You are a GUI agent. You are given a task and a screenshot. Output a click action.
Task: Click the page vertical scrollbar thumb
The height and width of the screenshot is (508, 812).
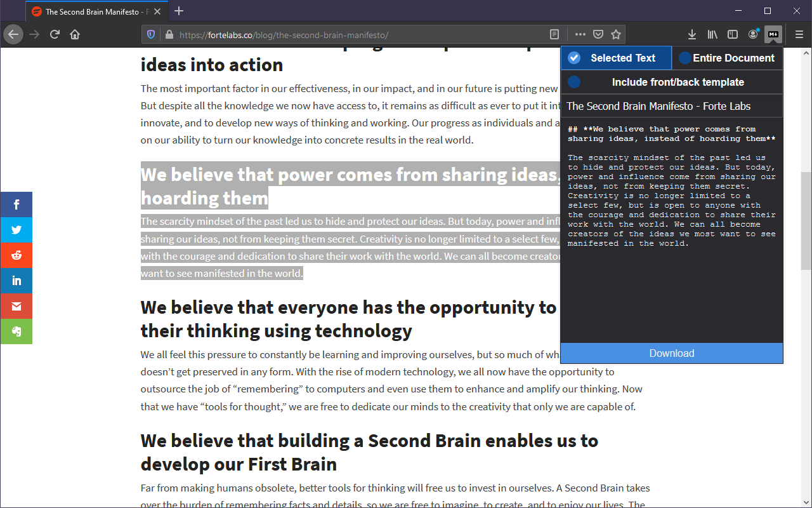(x=806, y=221)
